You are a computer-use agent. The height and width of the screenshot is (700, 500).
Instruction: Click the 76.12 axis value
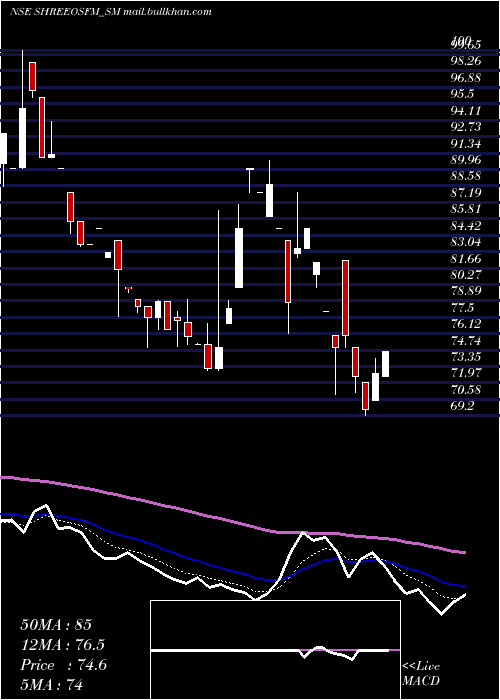466,324
